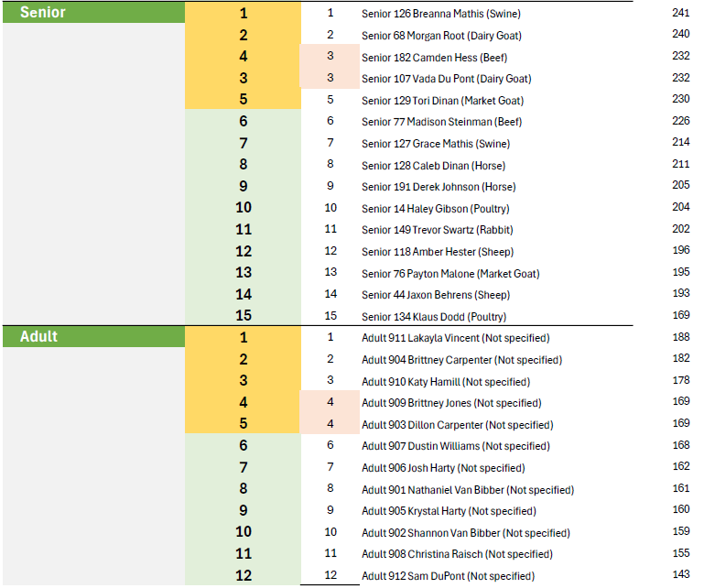Image resolution: width=704 pixels, height=588 pixels.
Task: Select the Senior 107 Vada Du Pont row
Action: (x=446, y=79)
